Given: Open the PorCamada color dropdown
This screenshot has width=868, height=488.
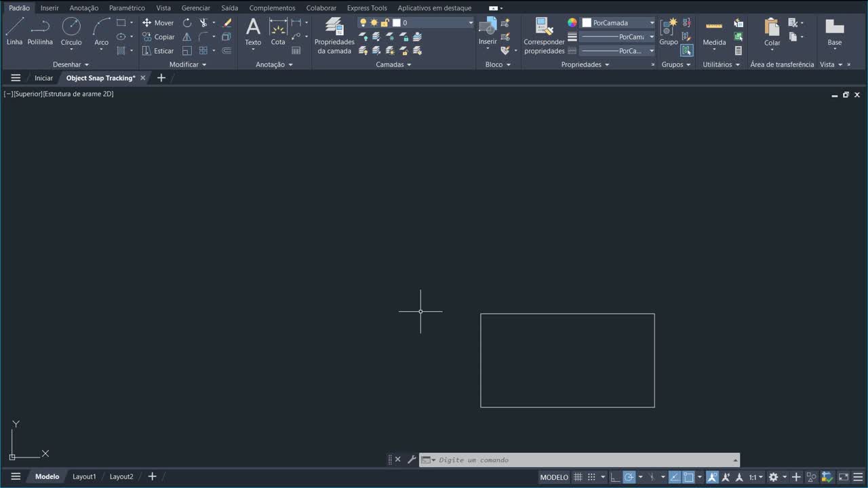Looking at the screenshot, I should [x=618, y=23].
